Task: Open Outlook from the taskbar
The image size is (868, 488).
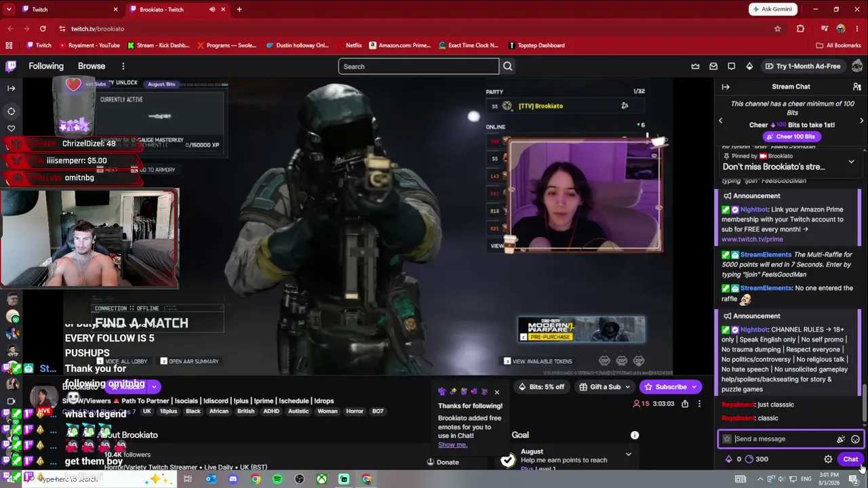Action: pos(211,479)
